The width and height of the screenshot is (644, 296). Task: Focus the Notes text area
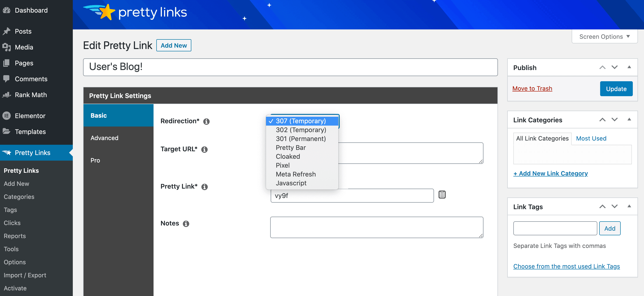pos(377,227)
